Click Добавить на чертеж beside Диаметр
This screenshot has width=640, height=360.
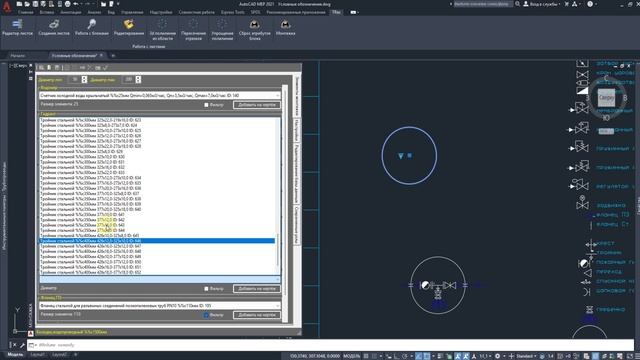(x=257, y=289)
